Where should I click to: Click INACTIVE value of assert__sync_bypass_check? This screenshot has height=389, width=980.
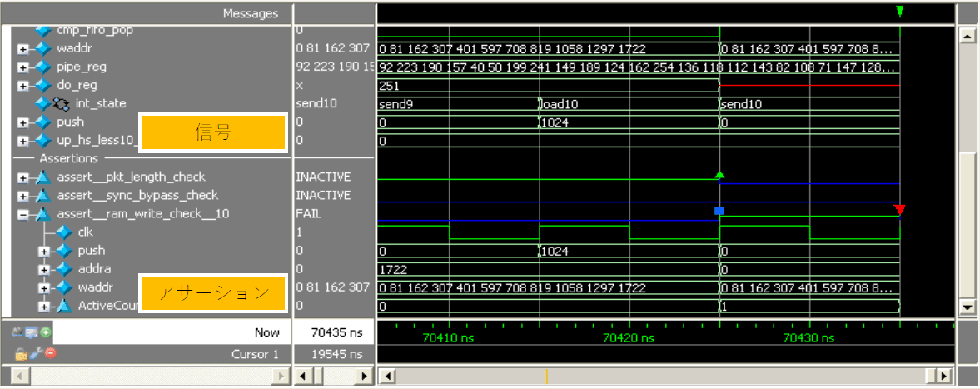[x=323, y=196]
